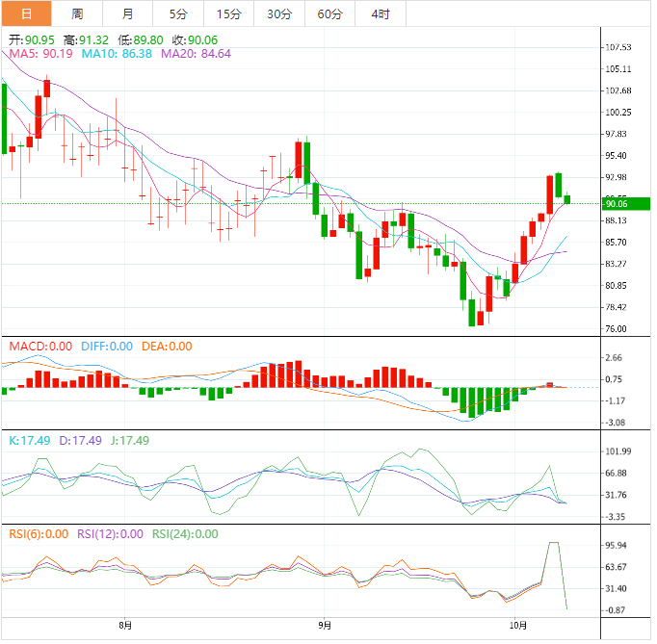Switch to the 4时 timeframe tab
The width and height of the screenshot is (657, 644).
(x=381, y=13)
